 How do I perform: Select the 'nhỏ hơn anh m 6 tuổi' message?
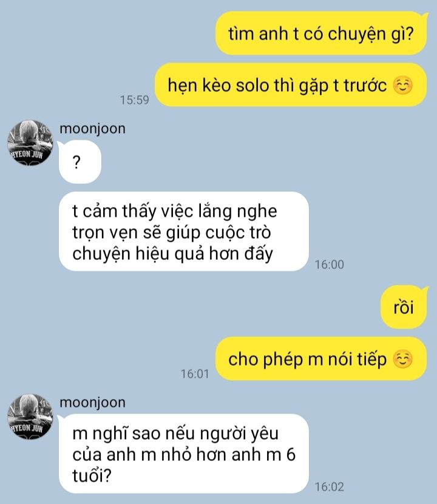pos(183,454)
